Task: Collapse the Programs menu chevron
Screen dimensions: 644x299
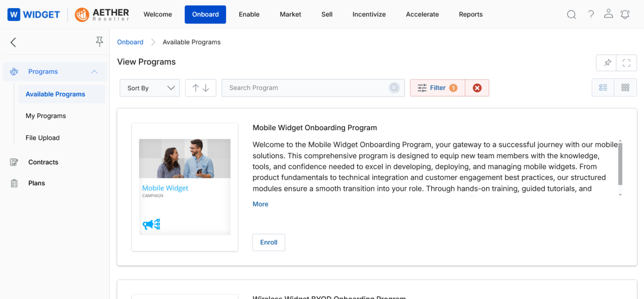Action: coord(94,72)
